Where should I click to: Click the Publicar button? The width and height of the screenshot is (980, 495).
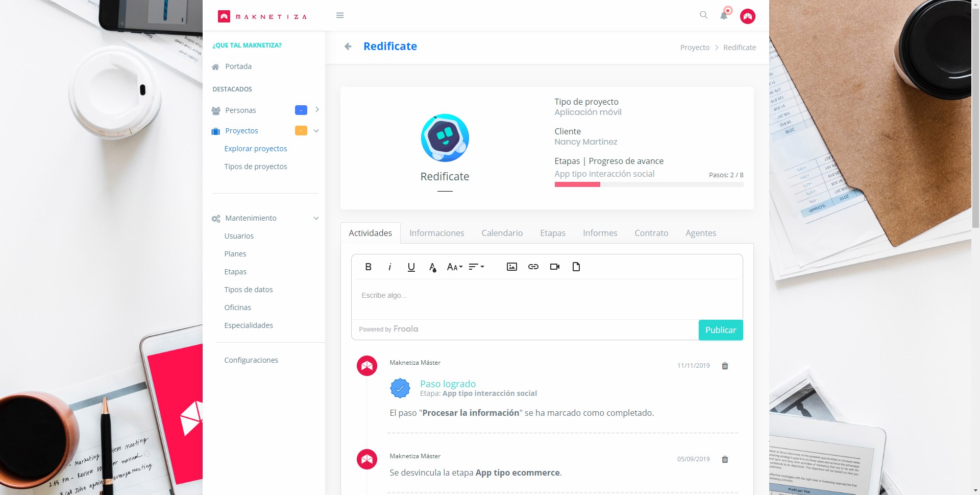[x=721, y=330]
